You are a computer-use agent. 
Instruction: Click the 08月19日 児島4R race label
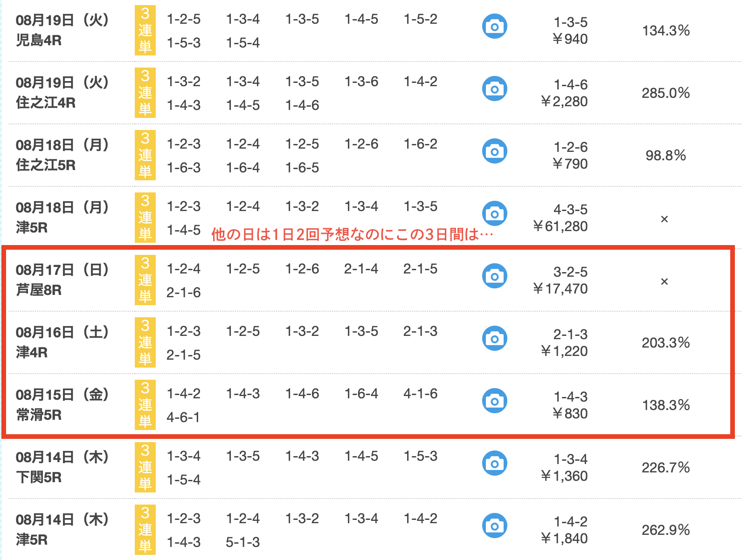click(62, 30)
